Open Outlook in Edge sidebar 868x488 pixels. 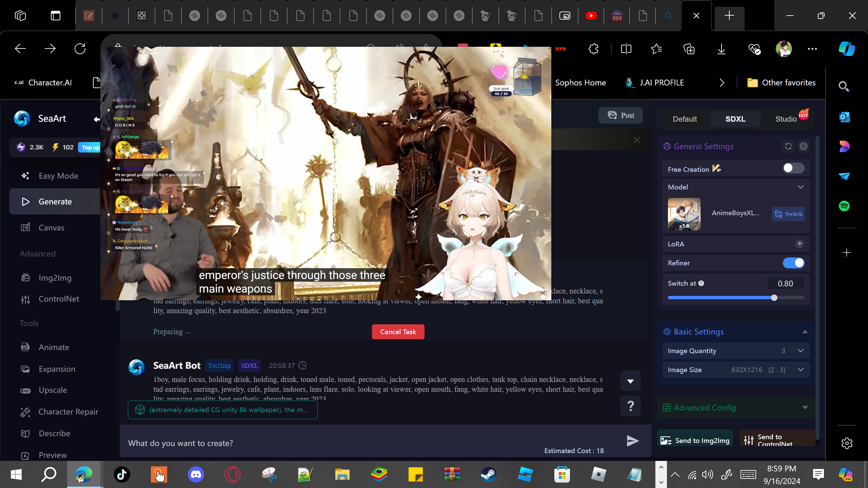[x=844, y=117]
